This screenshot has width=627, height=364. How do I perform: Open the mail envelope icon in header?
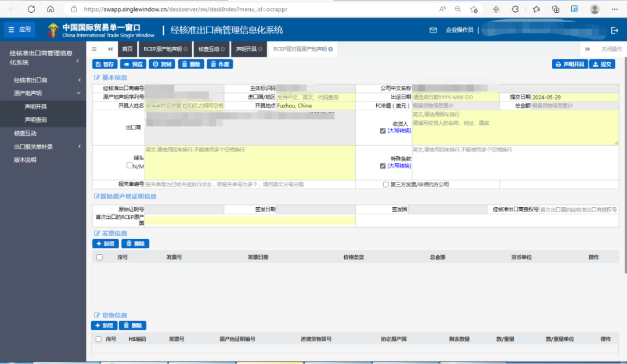click(433, 30)
